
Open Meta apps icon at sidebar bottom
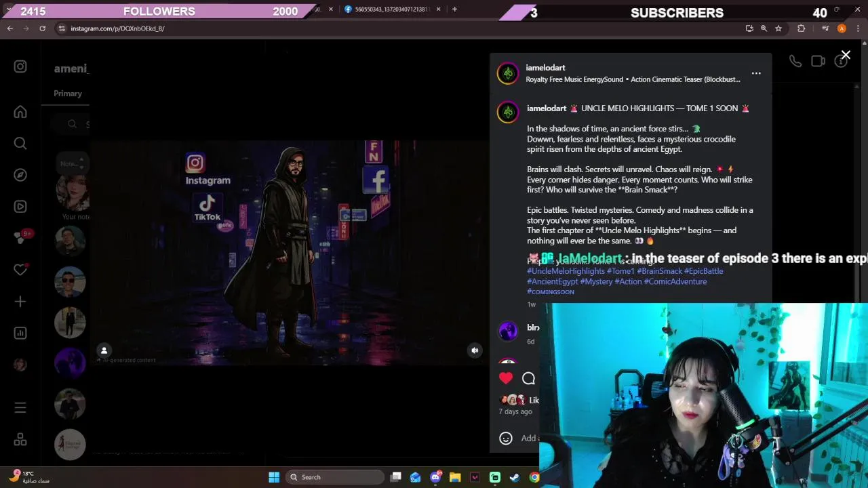pos(20,439)
